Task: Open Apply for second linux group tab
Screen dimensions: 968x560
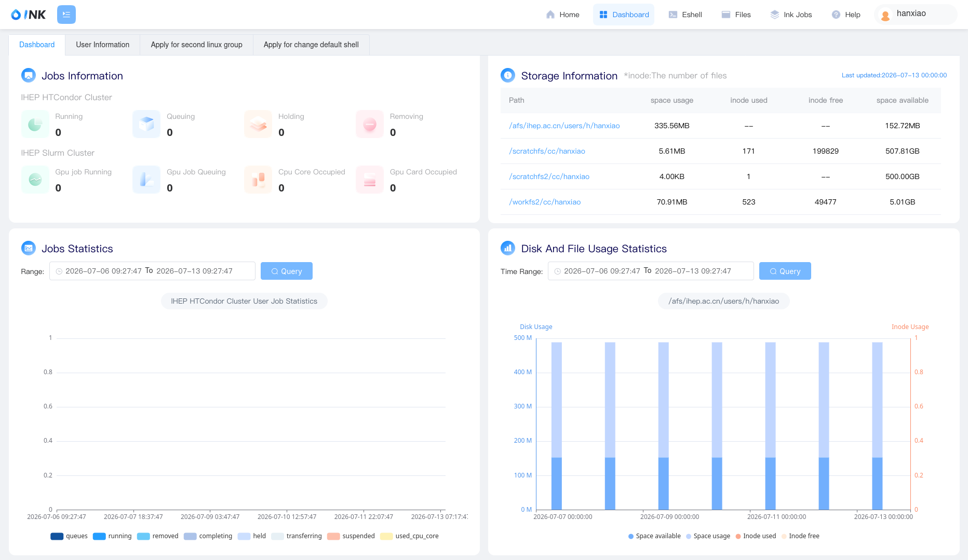Action: [x=196, y=45]
